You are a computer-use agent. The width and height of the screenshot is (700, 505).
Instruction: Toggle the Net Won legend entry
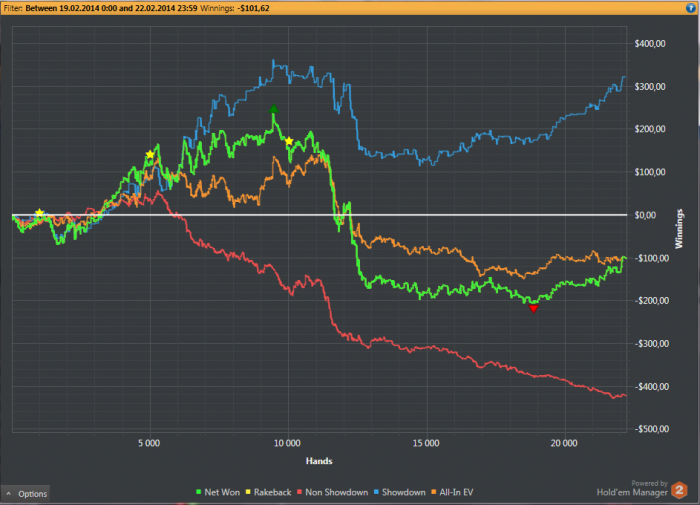[218, 492]
